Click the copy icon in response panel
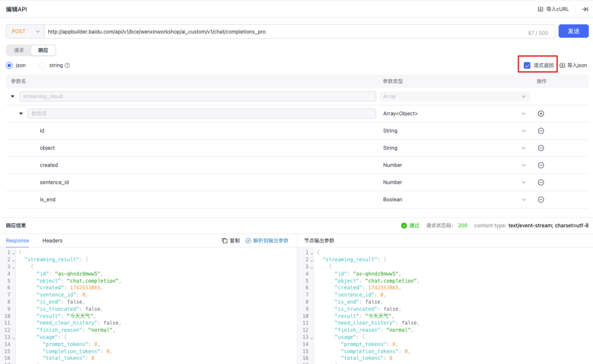 [x=224, y=241]
